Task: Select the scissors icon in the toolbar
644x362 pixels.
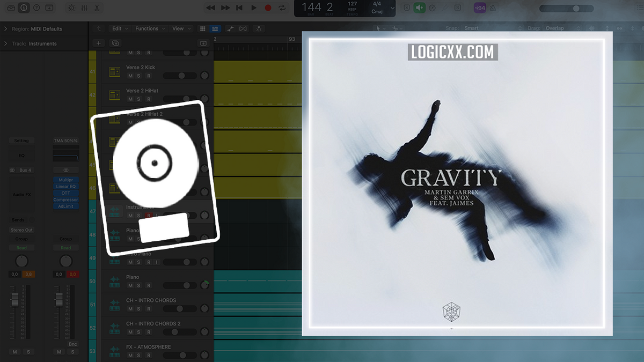Action: [97, 8]
